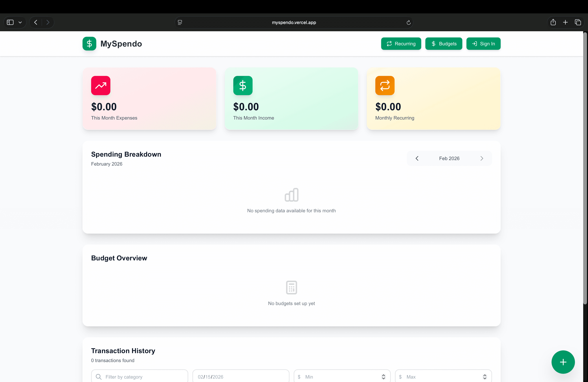This screenshot has width=588, height=382.
Task: Click the red expenses trend icon
Action: [x=101, y=85]
